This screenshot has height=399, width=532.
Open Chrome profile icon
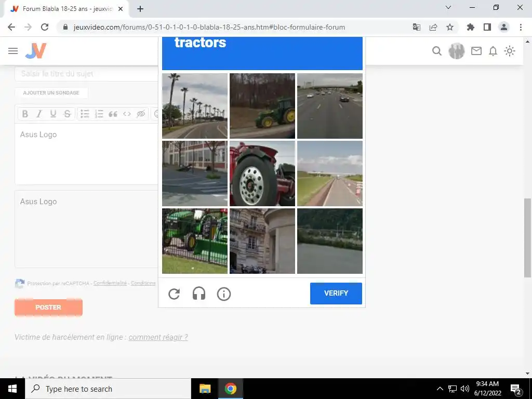(x=504, y=27)
